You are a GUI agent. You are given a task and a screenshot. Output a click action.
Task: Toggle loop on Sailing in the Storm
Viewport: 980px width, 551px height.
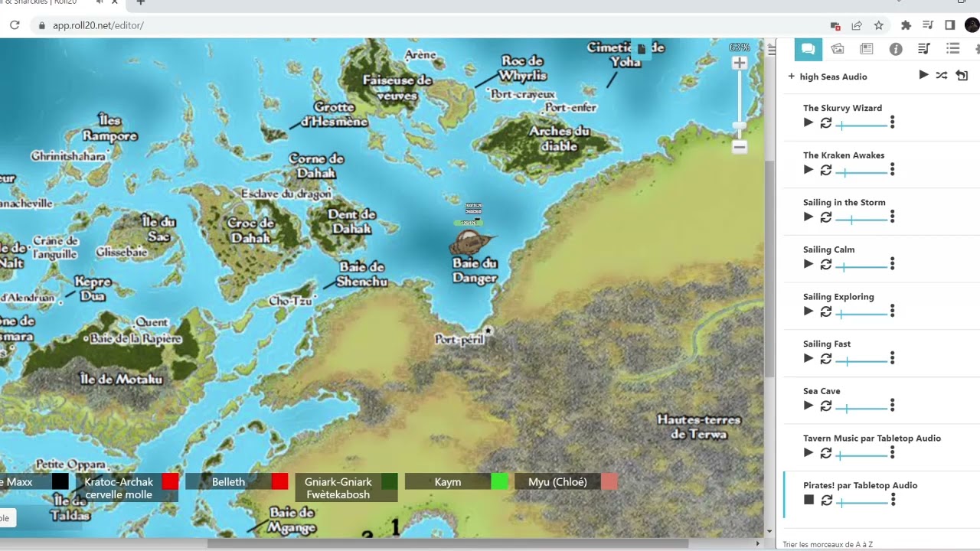click(826, 217)
